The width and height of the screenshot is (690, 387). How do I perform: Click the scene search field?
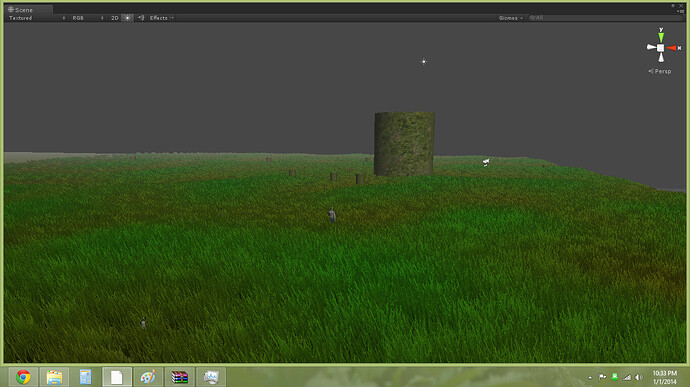point(606,18)
